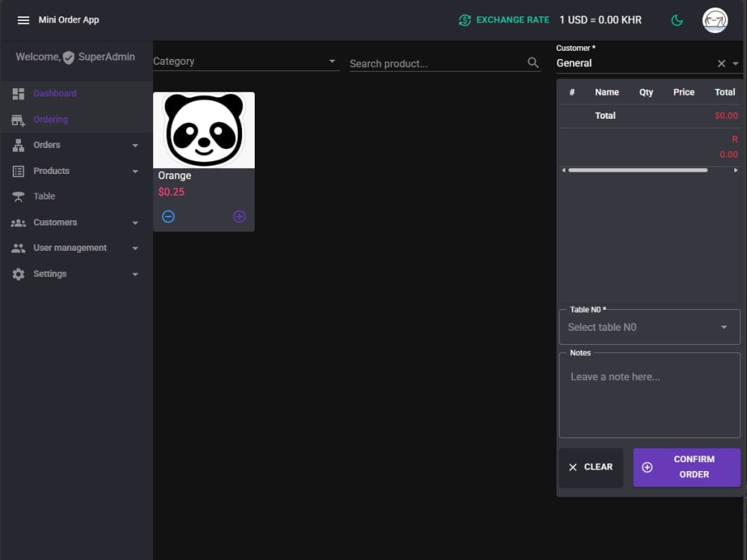Expand the Settings menu arrow
Screen dimensions: 747x560
pyautogui.click(x=135, y=274)
